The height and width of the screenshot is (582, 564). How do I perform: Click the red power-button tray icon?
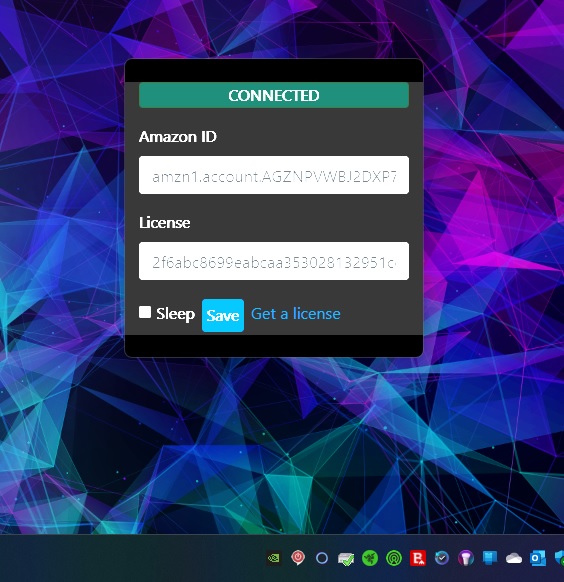click(x=298, y=558)
